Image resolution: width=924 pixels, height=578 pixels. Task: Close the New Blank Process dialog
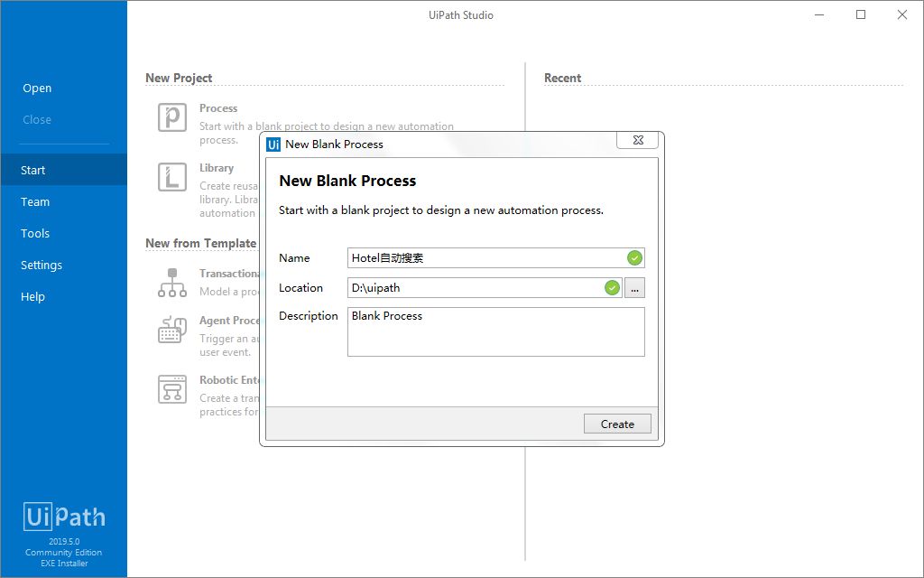click(x=638, y=140)
